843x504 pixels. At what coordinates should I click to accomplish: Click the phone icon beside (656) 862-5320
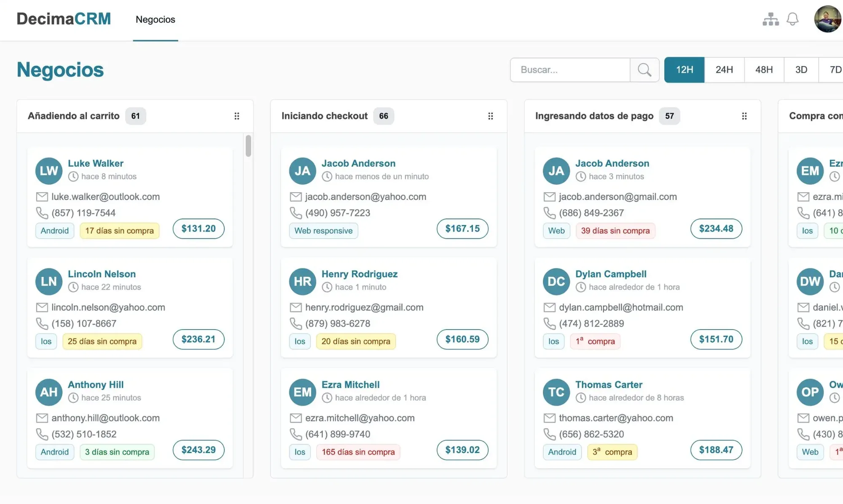549,434
